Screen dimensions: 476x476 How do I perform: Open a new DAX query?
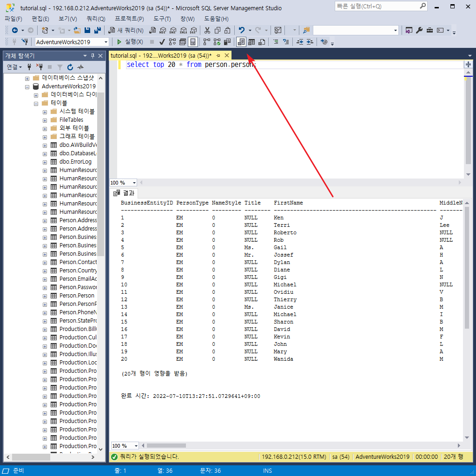[193, 30]
